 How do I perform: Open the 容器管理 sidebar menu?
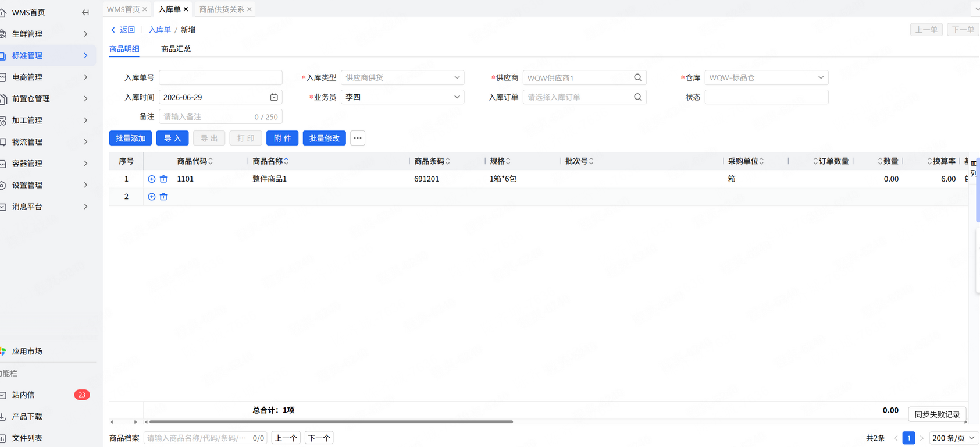pos(48,164)
